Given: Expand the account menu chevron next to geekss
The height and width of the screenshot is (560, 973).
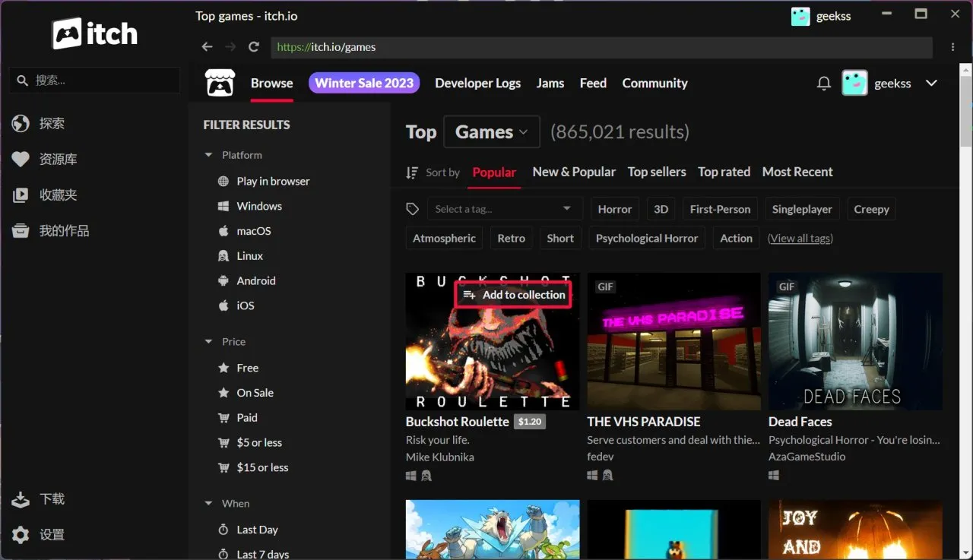Looking at the screenshot, I should pos(931,84).
